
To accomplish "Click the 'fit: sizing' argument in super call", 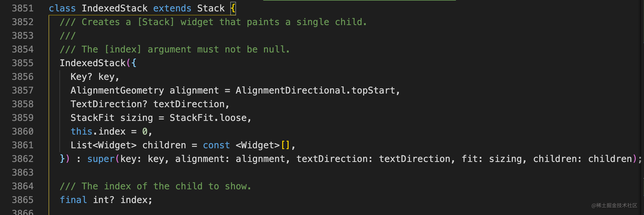I will 491,159.
